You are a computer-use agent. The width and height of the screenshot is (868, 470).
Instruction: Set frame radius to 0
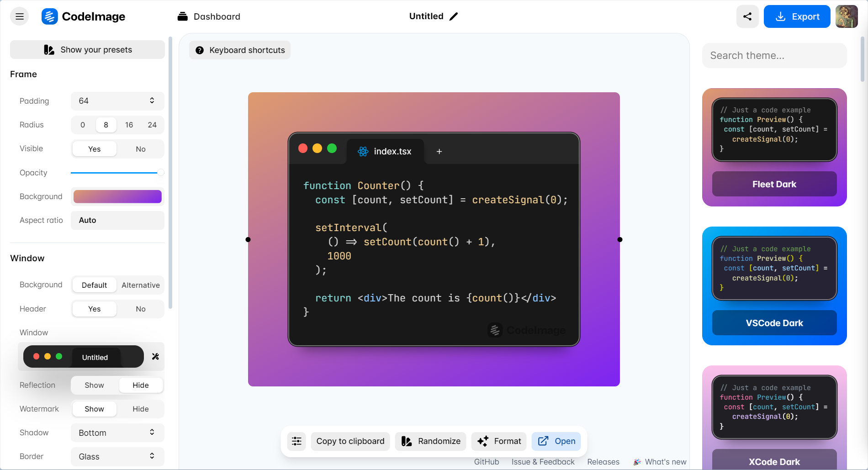coord(83,125)
